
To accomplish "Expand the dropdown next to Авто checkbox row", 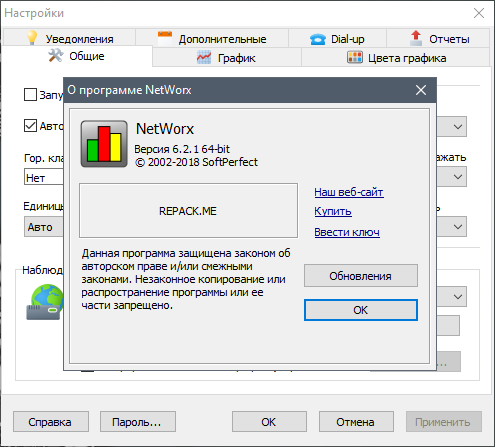I will [458, 127].
